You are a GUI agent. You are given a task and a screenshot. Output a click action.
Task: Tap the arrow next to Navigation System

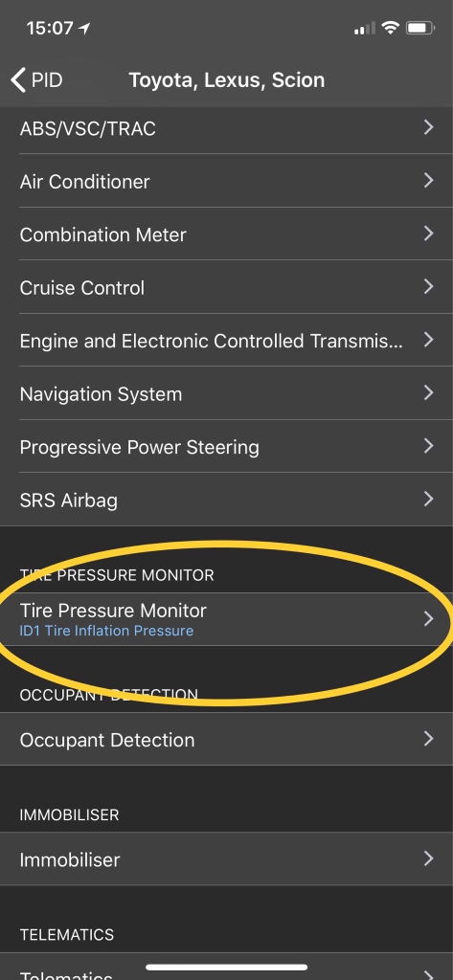(429, 393)
